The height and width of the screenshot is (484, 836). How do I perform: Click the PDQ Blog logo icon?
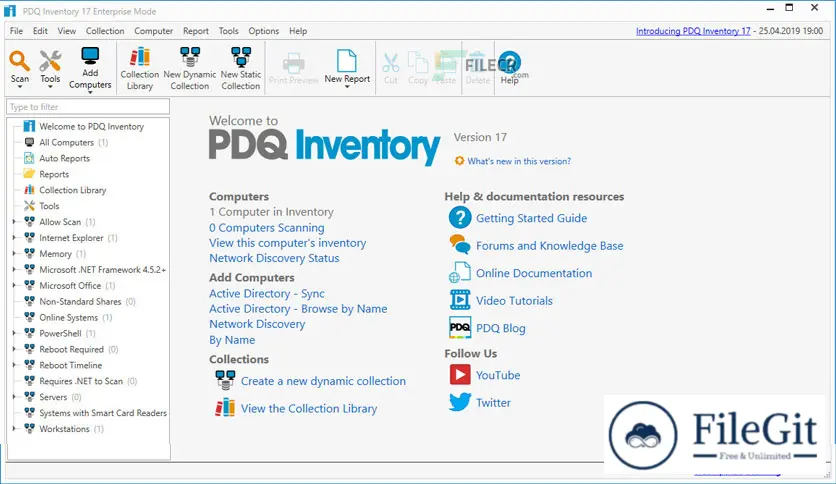(x=460, y=327)
